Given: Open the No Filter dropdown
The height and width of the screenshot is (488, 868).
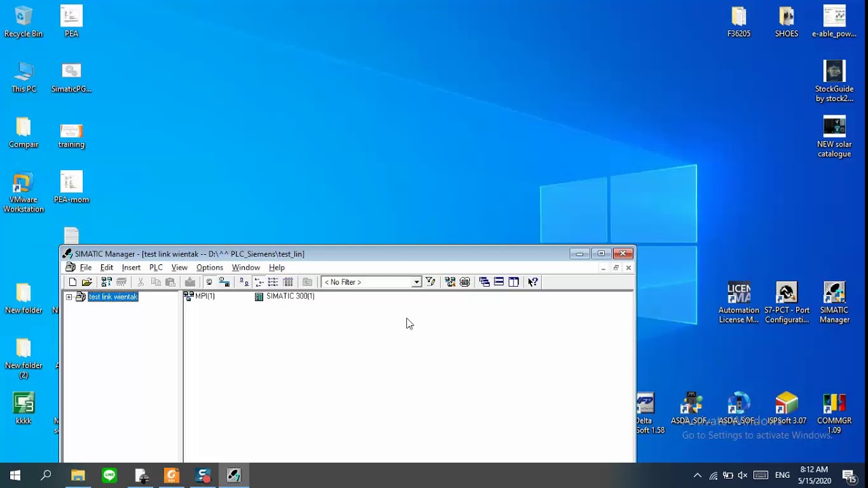Looking at the screenshot, I should 416,282.
